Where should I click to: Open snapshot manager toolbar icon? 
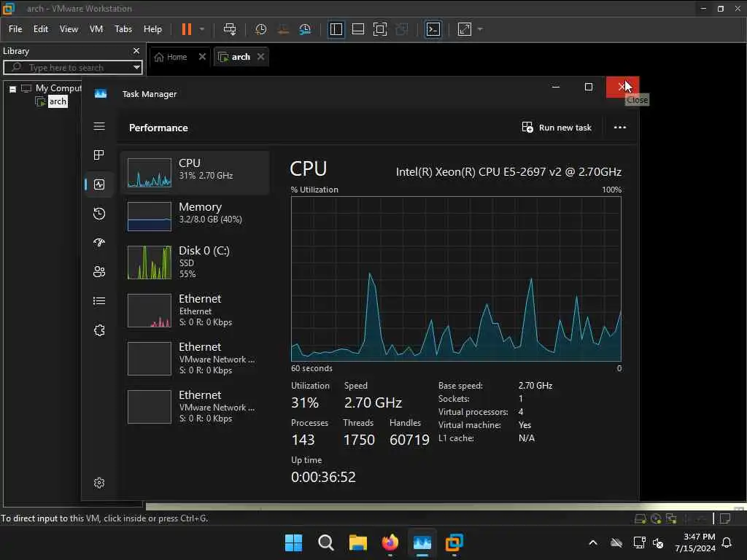tap(306, 29)
